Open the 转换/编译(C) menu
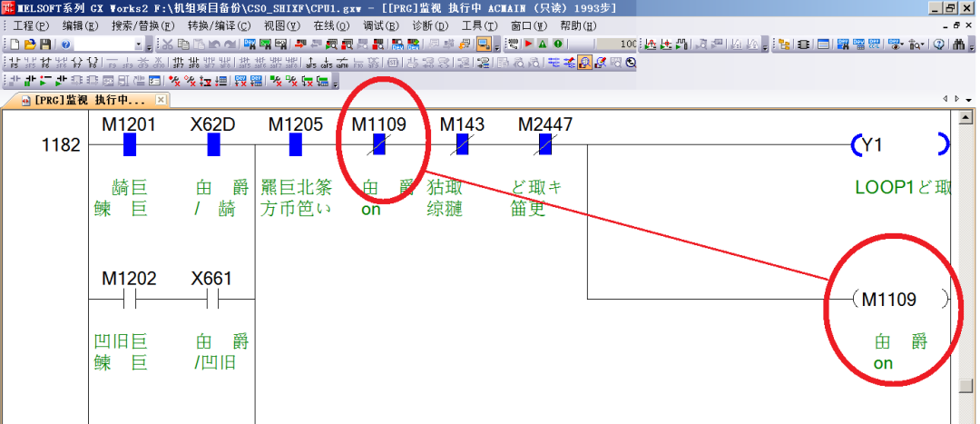Viewport: 980px width, 424px height. tap(219, 26)
